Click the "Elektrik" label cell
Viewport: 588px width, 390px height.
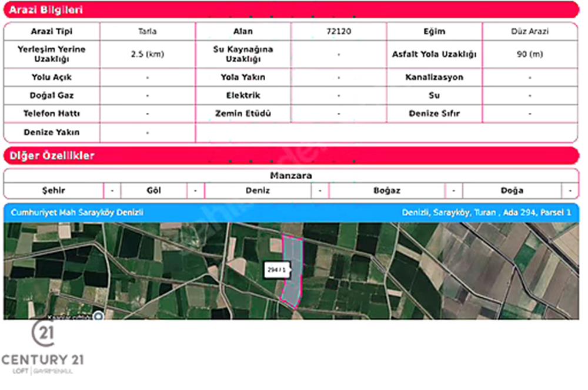243,96
